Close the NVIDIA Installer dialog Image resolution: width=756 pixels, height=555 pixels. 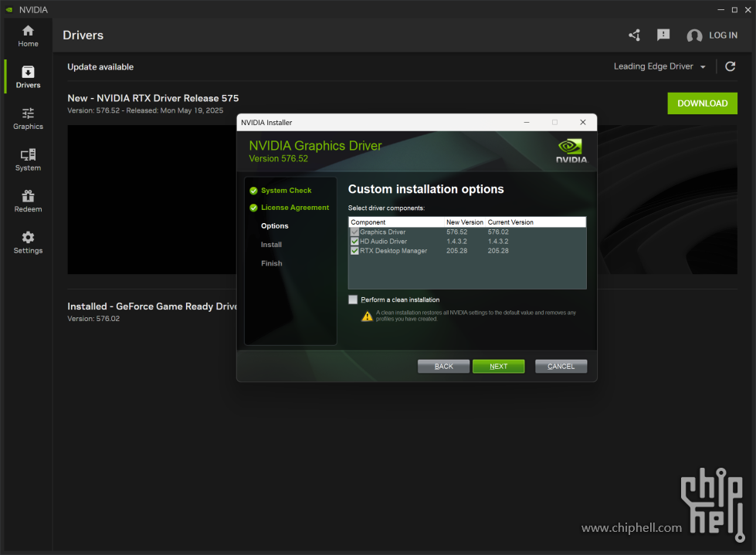tap(583, 123)
